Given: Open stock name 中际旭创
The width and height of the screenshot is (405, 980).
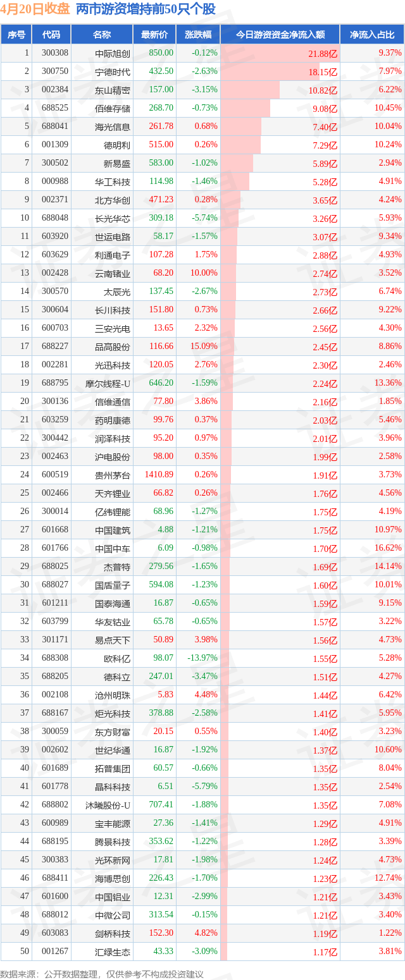Looking at the screenshot, I should click(113, 53).
